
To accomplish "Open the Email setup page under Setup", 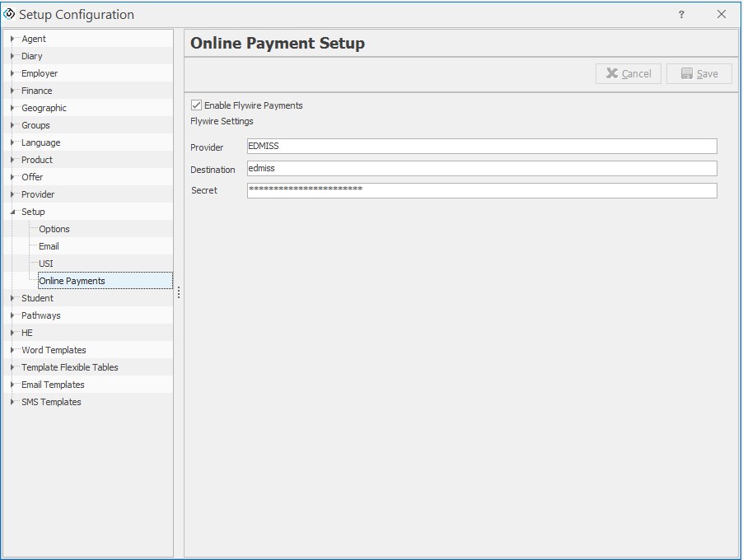I will pyautogui.click(x=49, y=246).
